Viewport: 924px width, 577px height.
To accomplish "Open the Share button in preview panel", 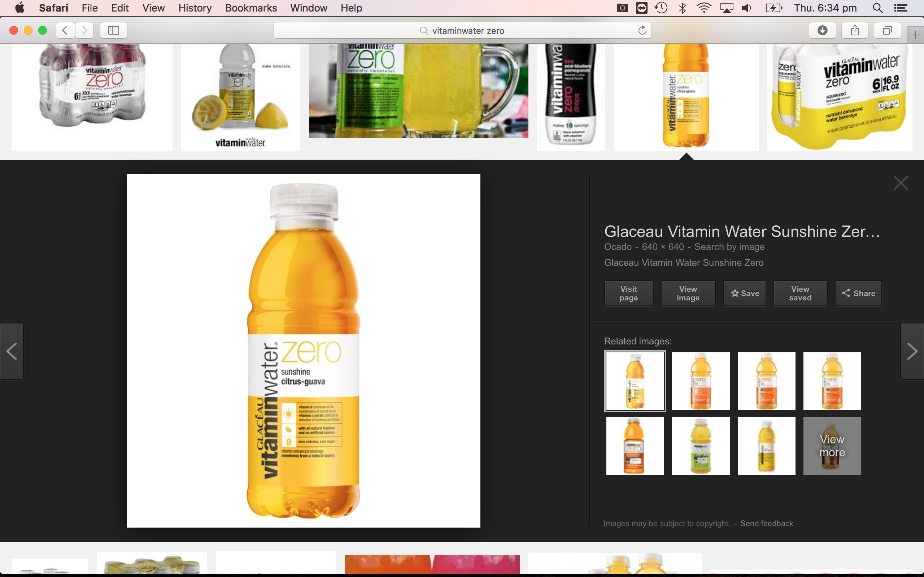I will click(858, 293).
